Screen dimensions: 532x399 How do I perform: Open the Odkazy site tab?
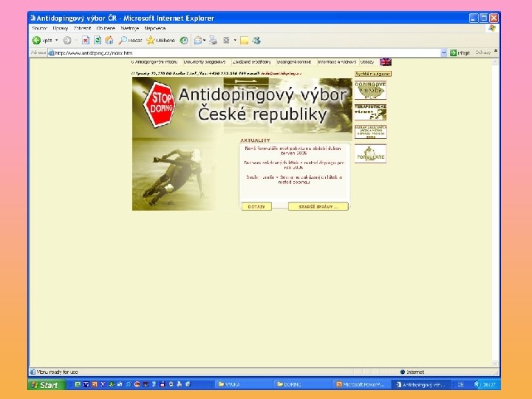point(367,62)
